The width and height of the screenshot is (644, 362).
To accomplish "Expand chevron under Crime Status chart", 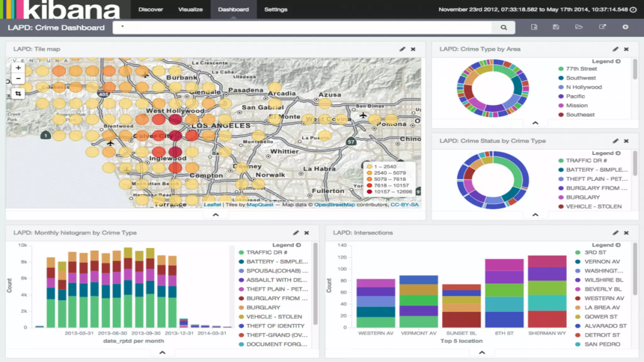I will coord(535,215).
